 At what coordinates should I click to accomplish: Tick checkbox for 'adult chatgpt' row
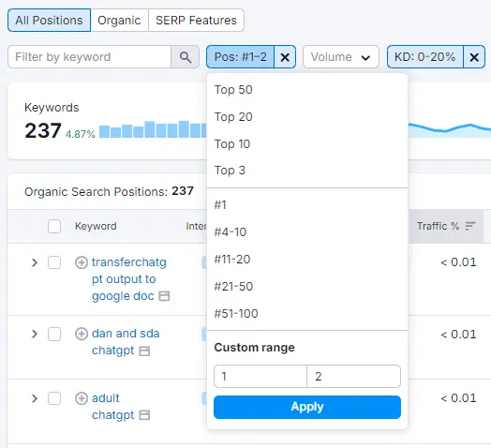pyautogui.click(x=54, y=398)
